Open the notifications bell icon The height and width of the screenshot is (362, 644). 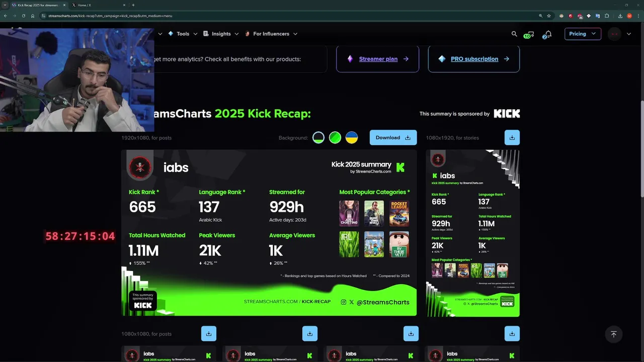click(548, 34)
